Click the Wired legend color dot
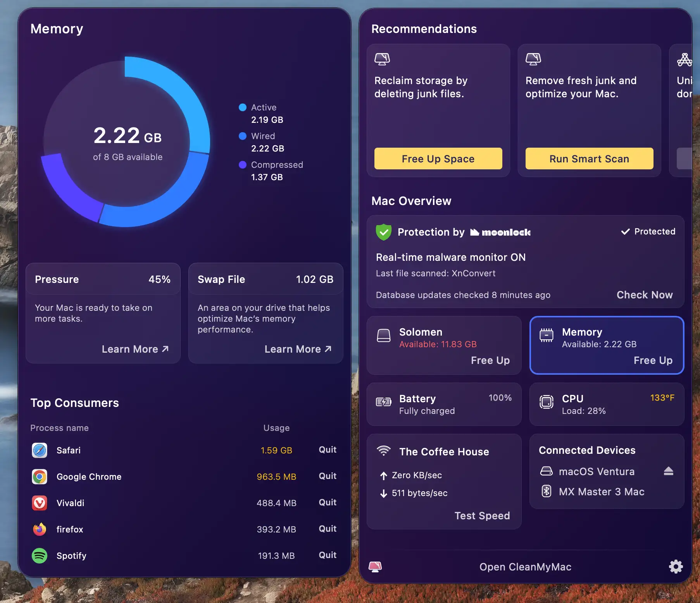 click(243, 136)
